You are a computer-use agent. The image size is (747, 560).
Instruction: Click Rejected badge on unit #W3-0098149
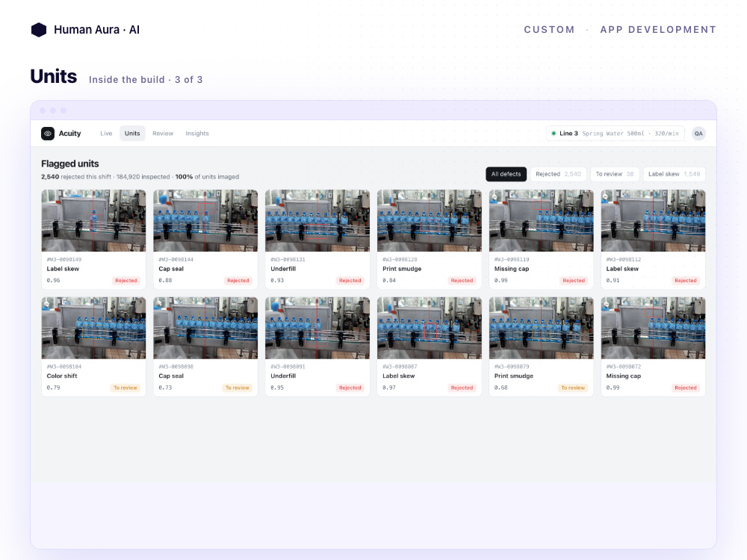[x=126, y=281]
